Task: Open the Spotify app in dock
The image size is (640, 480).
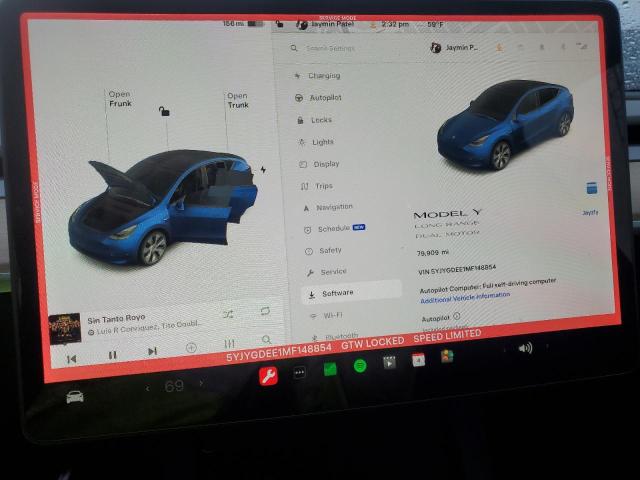Action: [360, 365]
